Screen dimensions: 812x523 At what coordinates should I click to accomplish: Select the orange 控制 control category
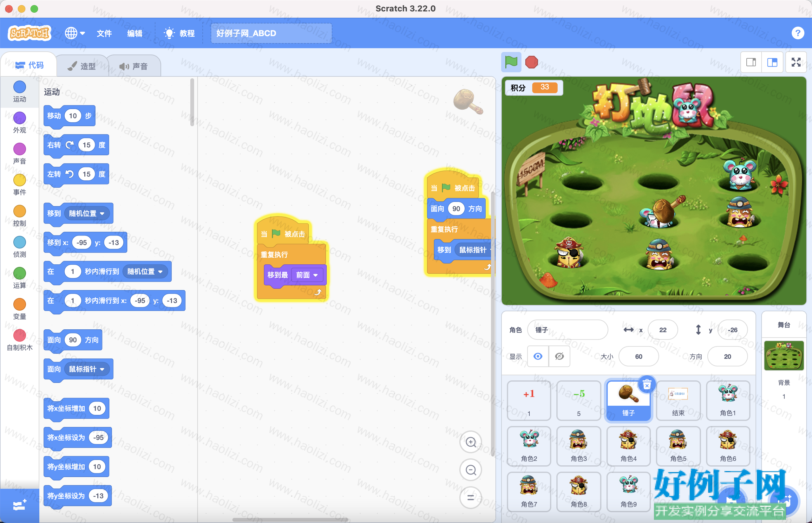coord(19,216)
